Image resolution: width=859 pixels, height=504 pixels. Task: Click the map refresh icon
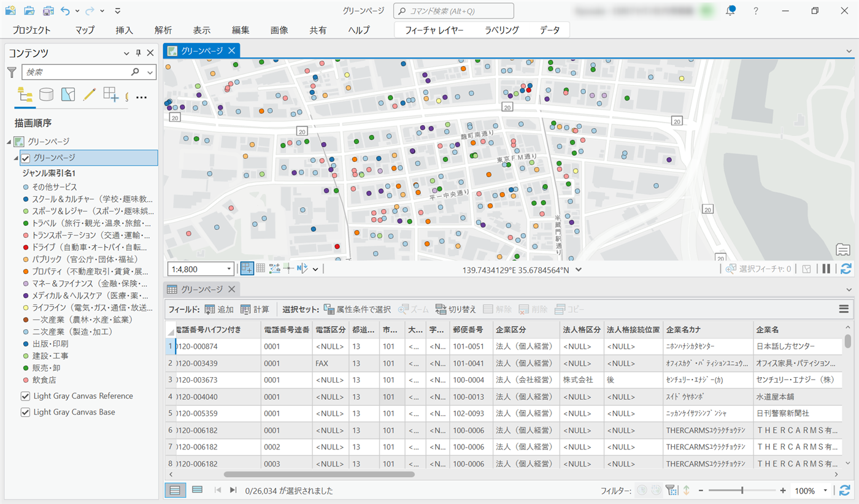[846, 269]
